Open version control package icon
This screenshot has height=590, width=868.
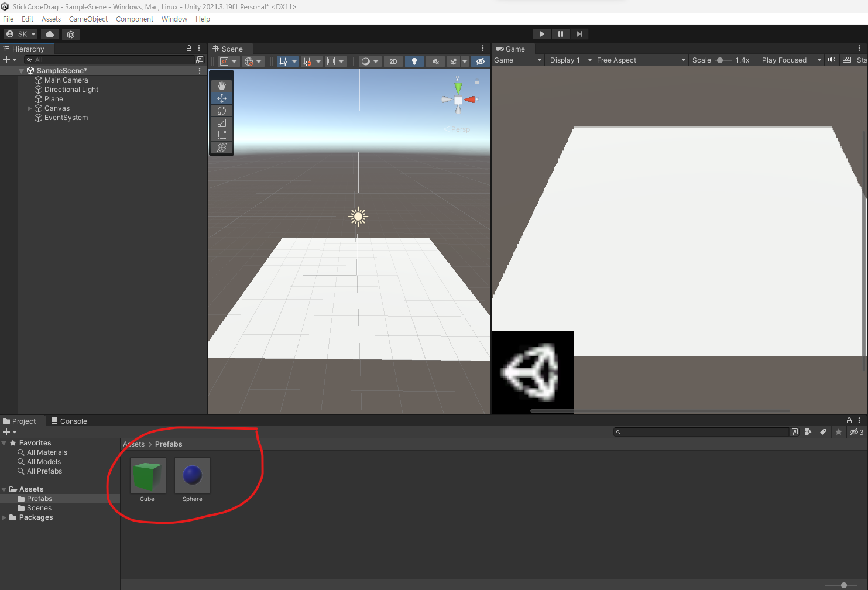(x=71, y=34)
